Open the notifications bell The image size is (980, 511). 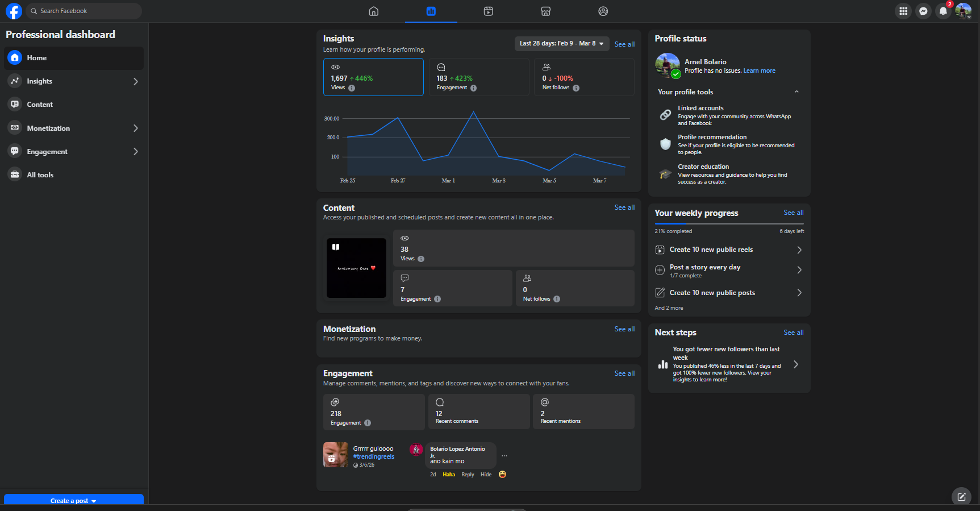[x=943, y=11]
